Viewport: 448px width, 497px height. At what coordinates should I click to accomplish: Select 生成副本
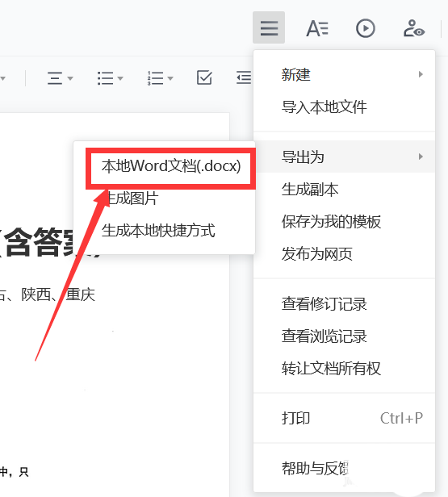pos(344,190)
